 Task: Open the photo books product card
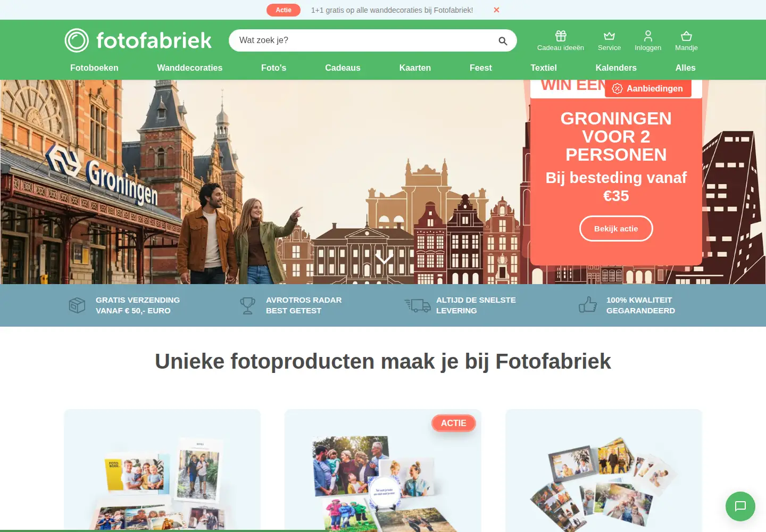162,470
